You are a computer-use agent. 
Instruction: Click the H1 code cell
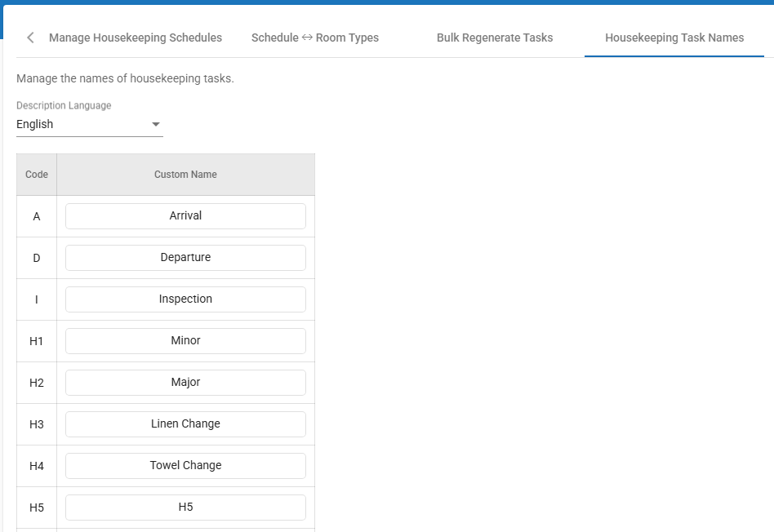point(37,341)
